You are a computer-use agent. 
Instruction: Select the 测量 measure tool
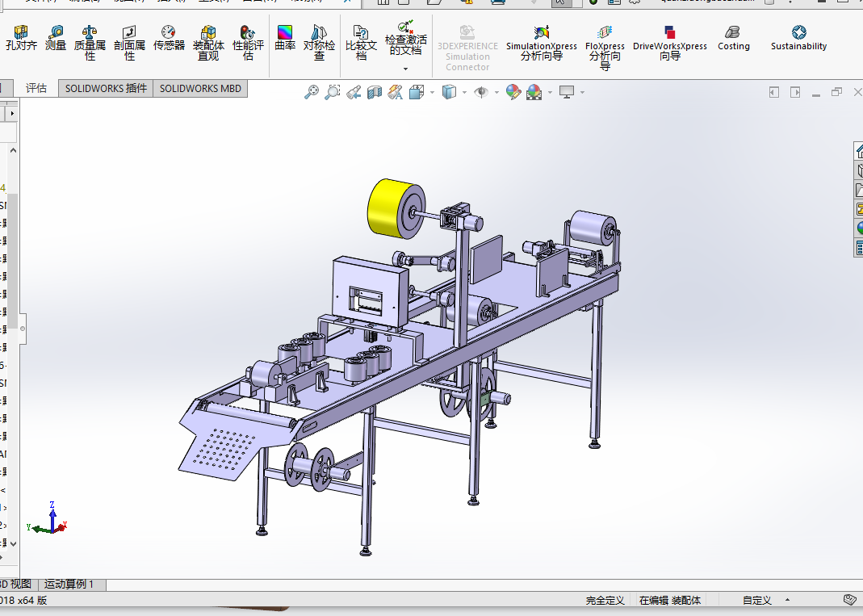pyautogui.click(x=56, y=38)
